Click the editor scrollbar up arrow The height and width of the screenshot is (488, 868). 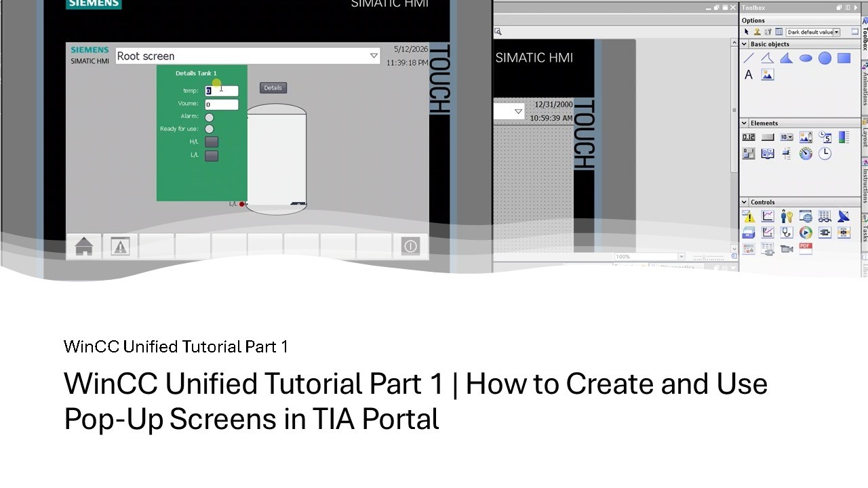(x=734, y=43)
